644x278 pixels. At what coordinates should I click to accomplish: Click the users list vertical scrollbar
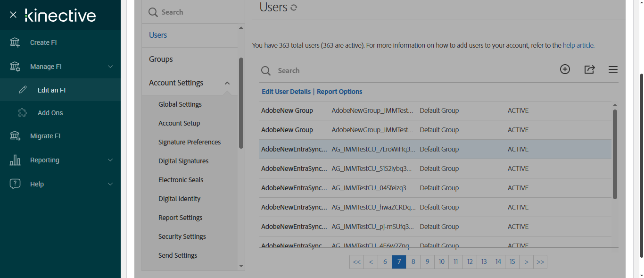pyautogui.click(x=615, y=154)
